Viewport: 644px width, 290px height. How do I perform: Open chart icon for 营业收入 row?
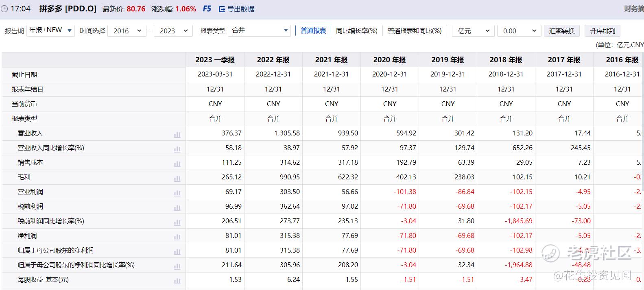pos(177,135)
